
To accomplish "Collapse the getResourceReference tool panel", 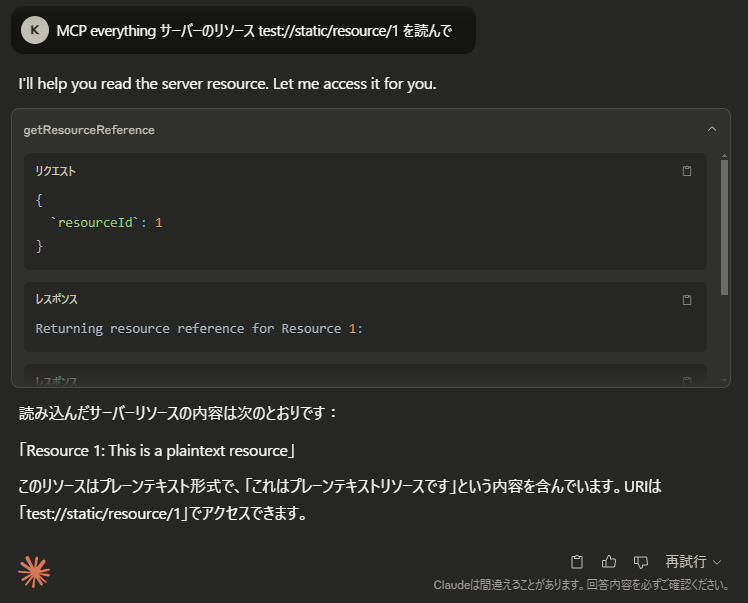I will pyautogui.click(x=712, y=129).
